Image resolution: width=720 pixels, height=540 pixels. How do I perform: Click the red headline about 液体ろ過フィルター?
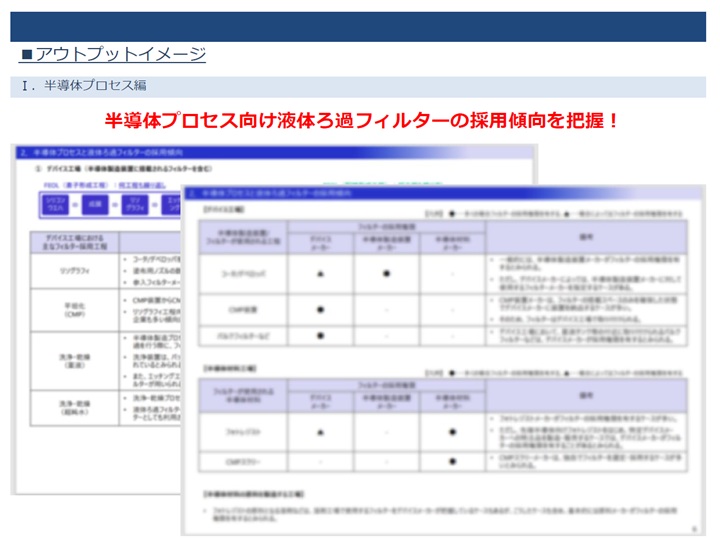361,121
